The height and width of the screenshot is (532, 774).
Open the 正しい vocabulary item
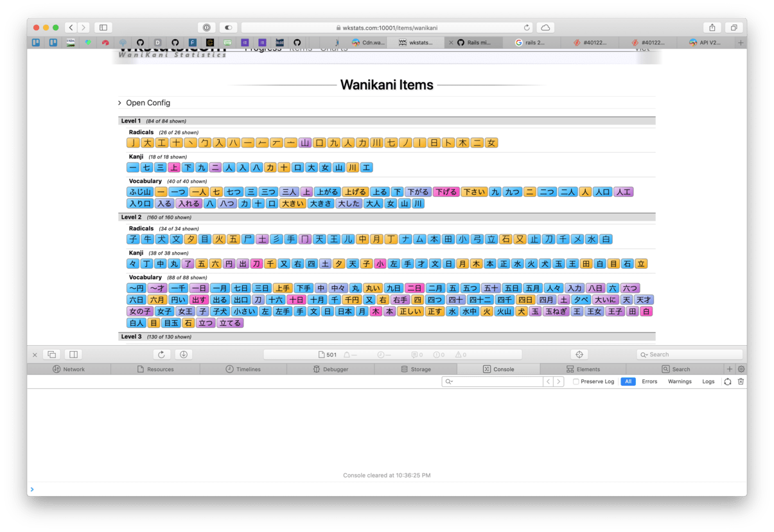click(410, 311)
